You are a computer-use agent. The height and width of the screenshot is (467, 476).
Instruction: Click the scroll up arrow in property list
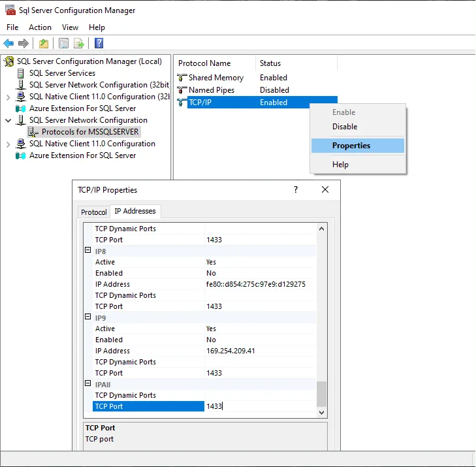tap(321, 229)
